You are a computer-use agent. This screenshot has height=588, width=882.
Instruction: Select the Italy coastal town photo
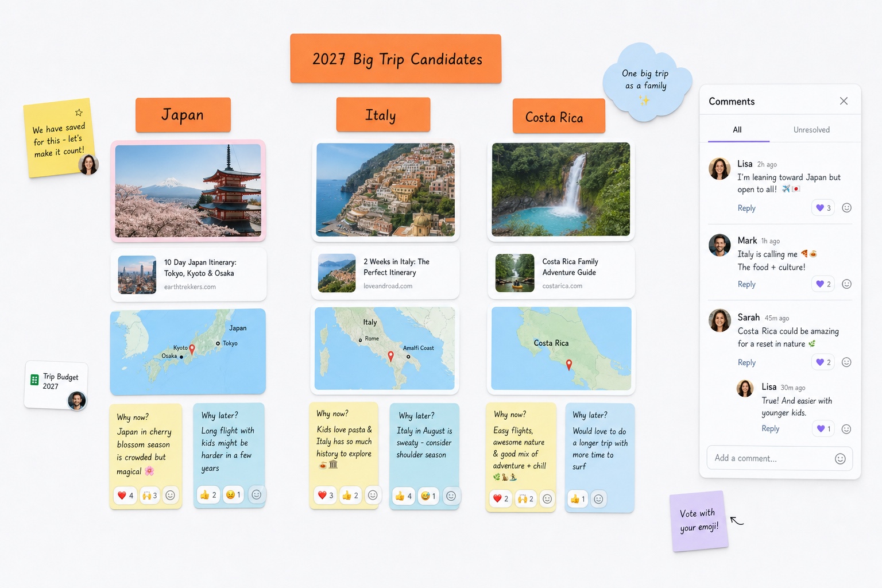pyautogui.click(x=385, y=190)
